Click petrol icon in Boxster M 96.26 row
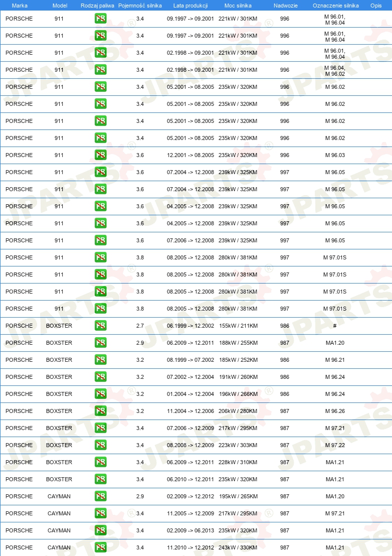This screenshot has height=556, width=392. point(101,411)
